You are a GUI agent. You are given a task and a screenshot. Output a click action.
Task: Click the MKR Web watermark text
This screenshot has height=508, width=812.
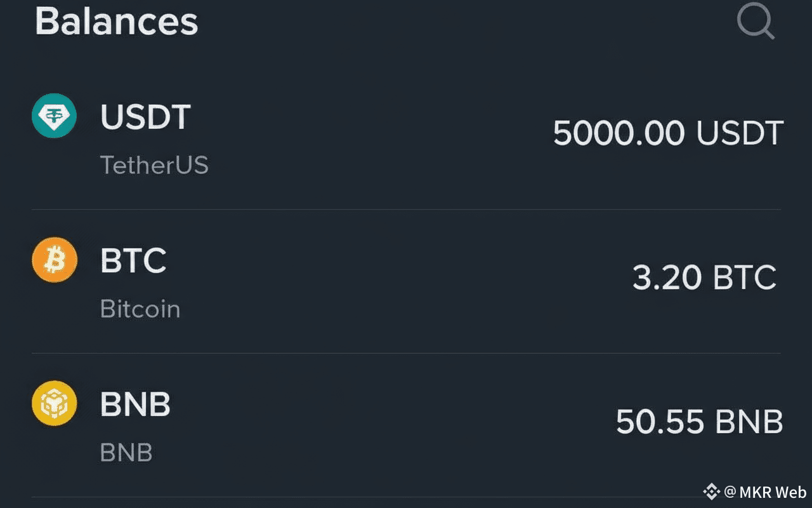coord(773,492)
